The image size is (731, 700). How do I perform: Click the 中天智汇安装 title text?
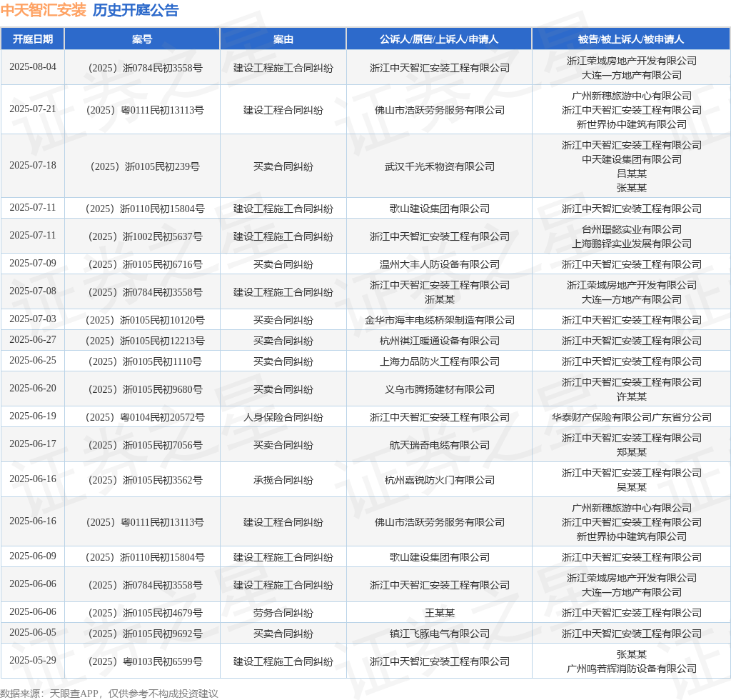[x=44, y=10]
